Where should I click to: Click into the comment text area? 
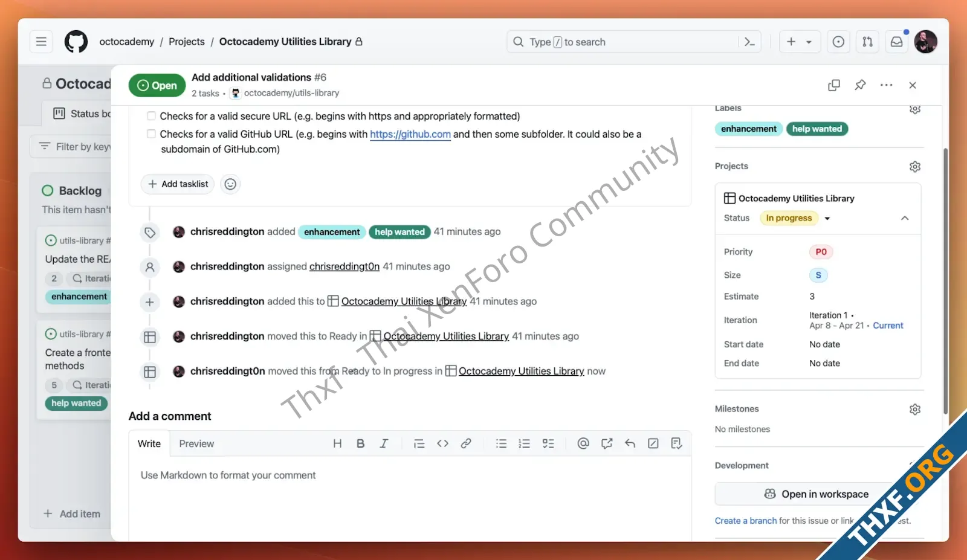coord(410,498)
